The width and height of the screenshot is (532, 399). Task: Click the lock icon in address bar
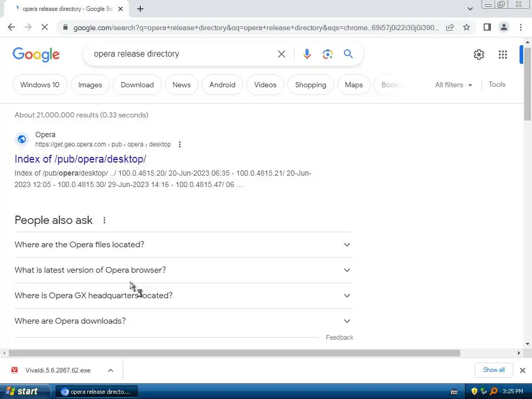pos(65,27)
